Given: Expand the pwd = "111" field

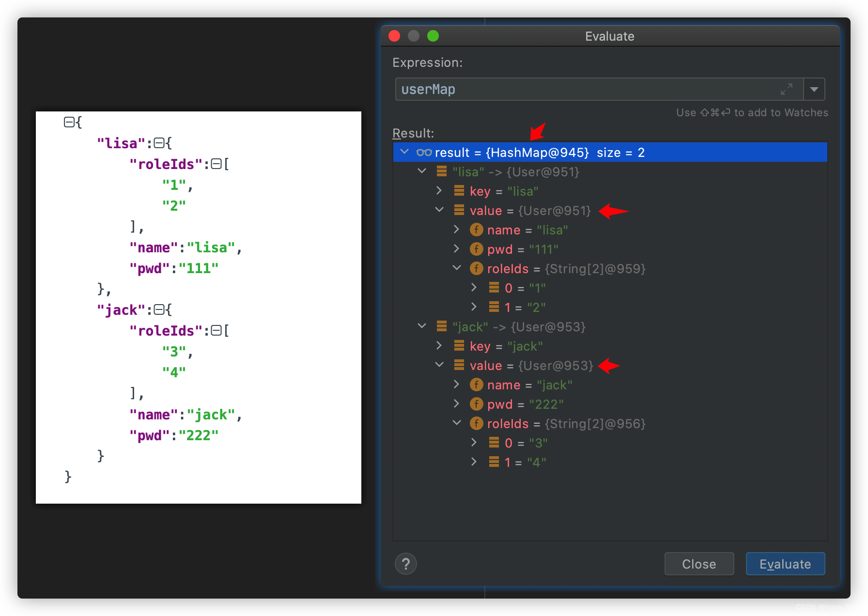Looking at the screenshot, I should [x=456, y=249].
